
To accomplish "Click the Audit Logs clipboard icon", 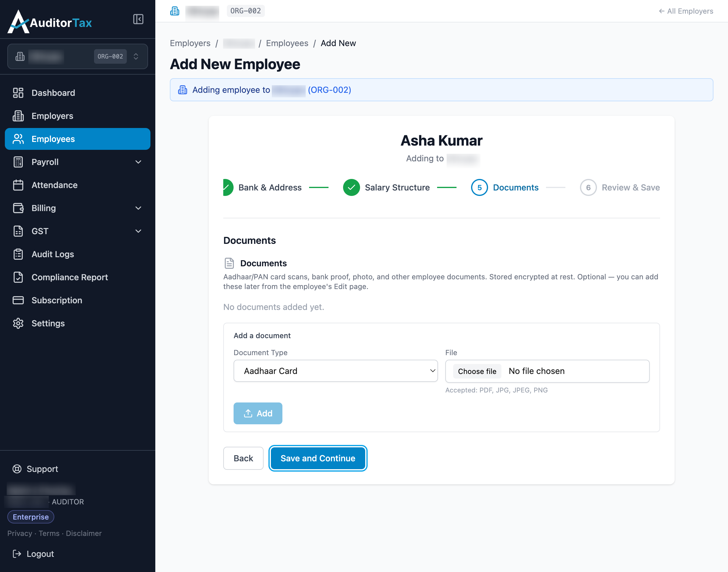I will point(18,254).
